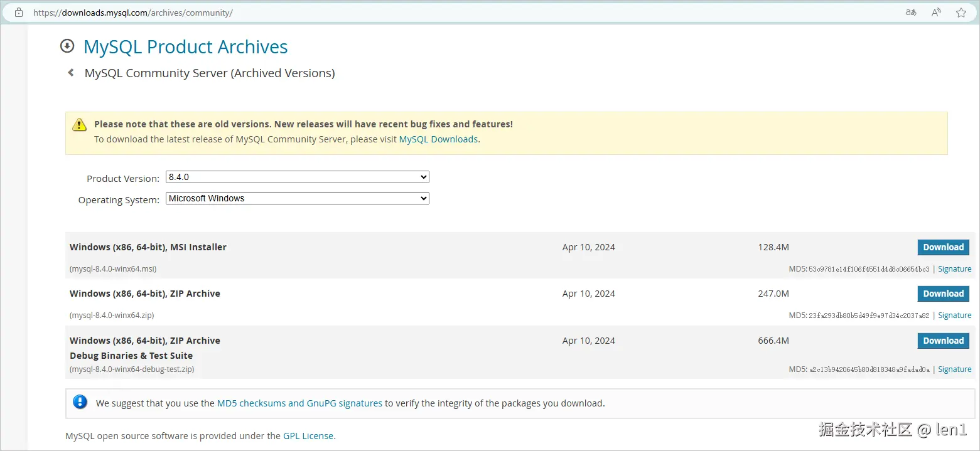Open Signature link for debug-test zip
The image size is (980, 451).
click(954, 369)
